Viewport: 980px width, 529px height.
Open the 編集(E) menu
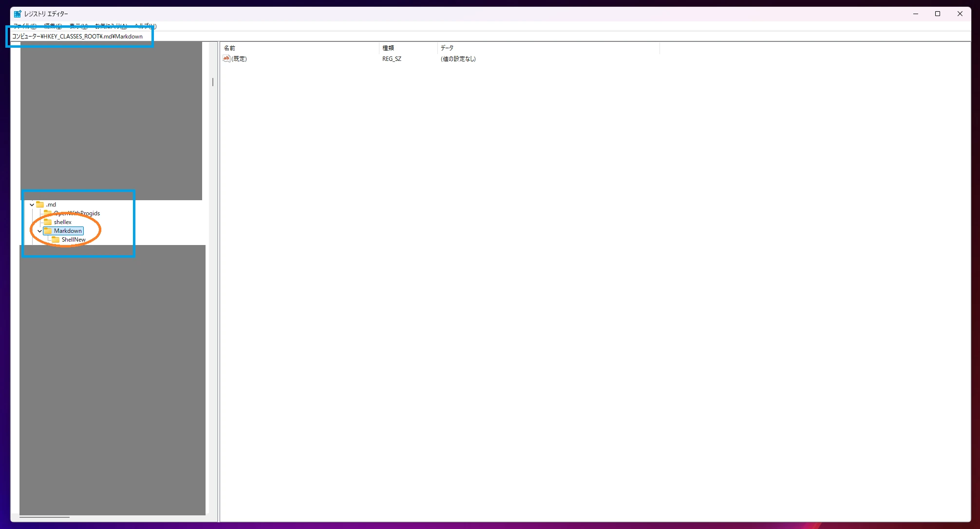(x=53, y=26)
